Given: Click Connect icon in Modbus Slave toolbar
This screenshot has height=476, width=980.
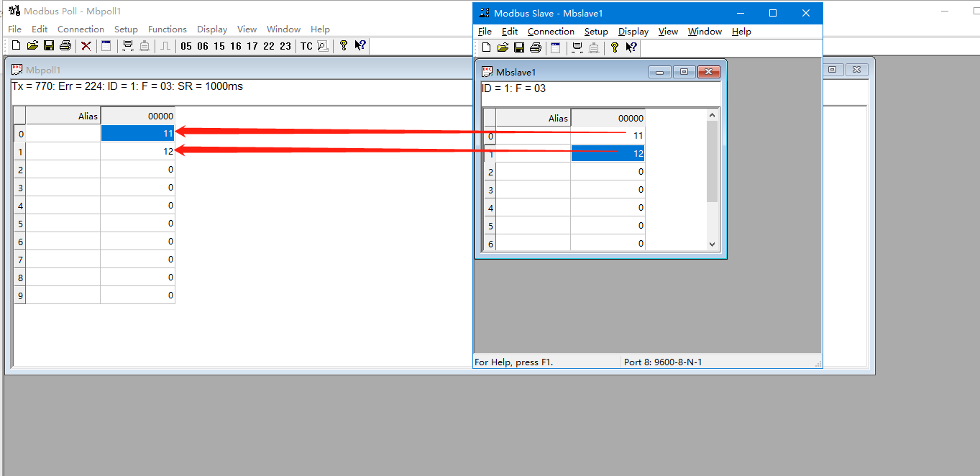Looking at the screenshot, I should click(x=577, y=48).
